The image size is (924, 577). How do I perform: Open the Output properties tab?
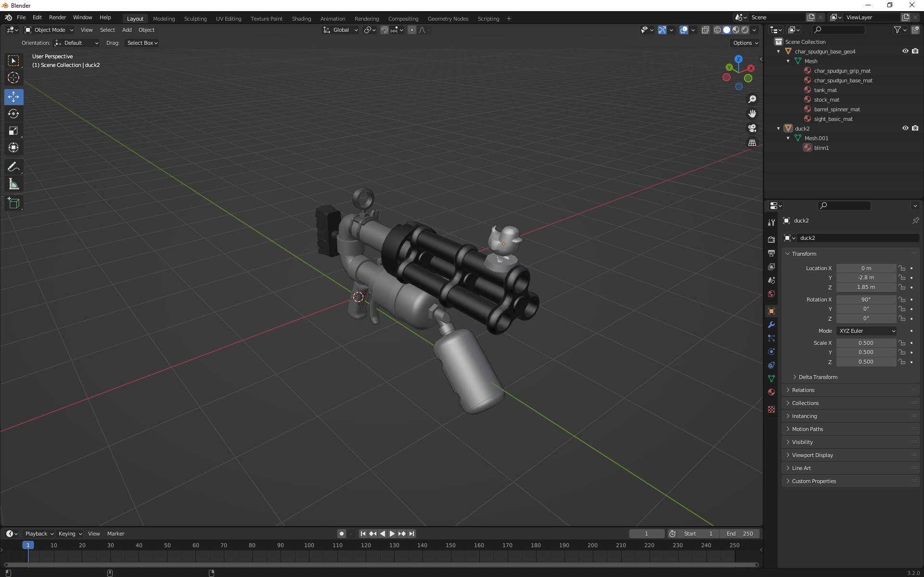(771, 253)
